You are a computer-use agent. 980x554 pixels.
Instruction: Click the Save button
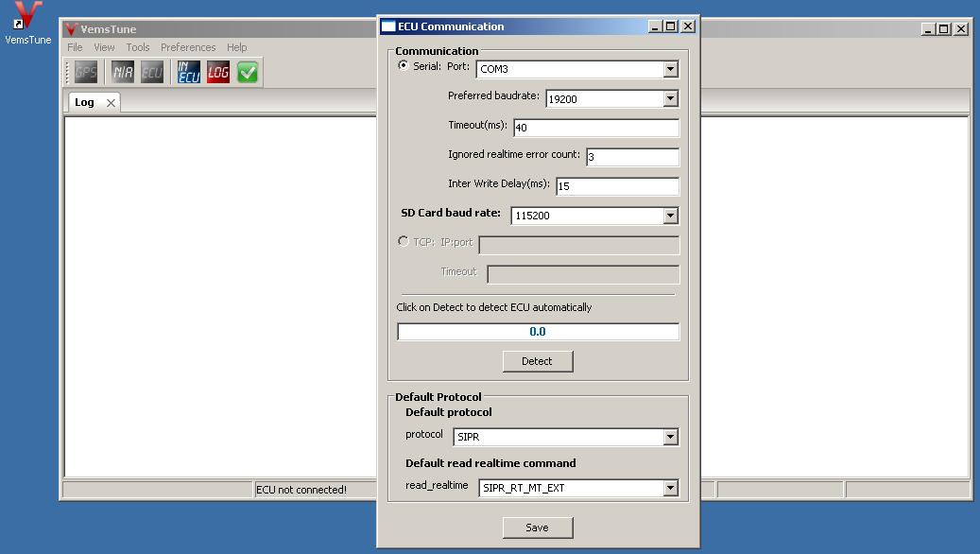point(538,528)
